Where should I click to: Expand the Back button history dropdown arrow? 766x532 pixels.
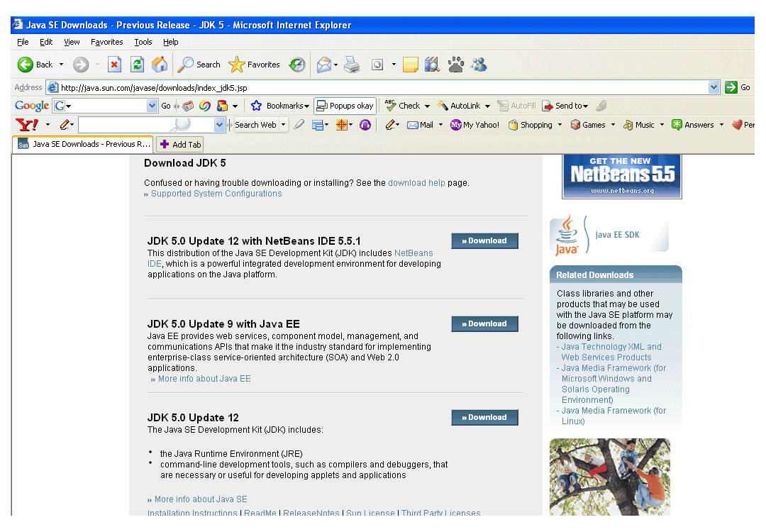point(61,65)
